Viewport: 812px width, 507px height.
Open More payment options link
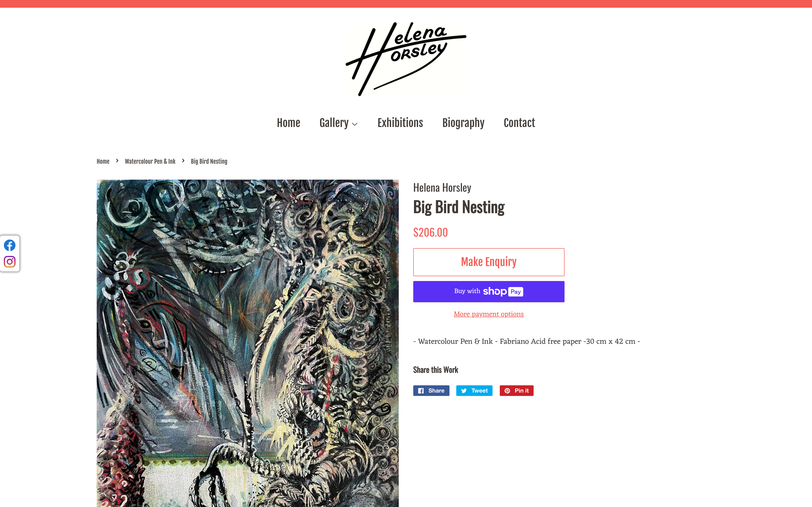[489, 314]
